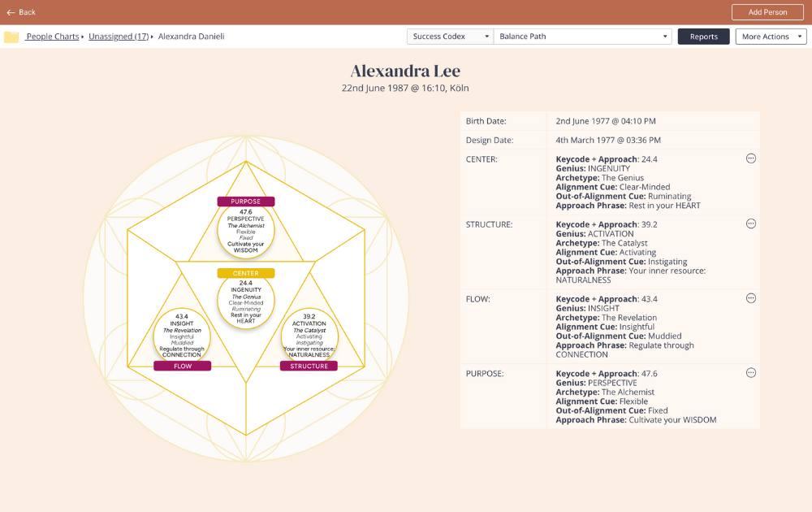812x512 pixels.
Task: Select the PURPOSE label in chart
Action: pos(245,202)
